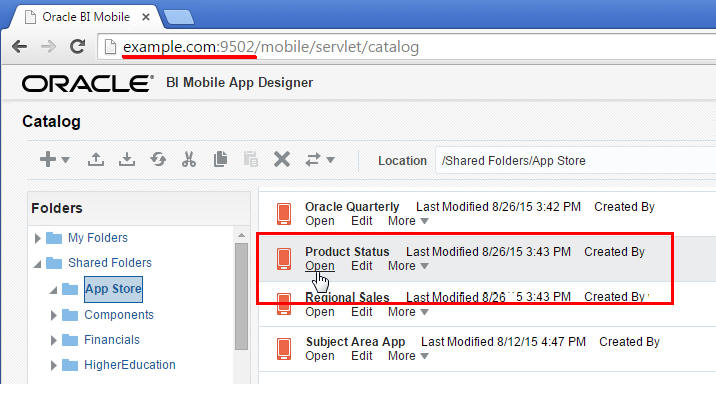Click the Components folder icon
716x408 pixels.
pos(70,315)
